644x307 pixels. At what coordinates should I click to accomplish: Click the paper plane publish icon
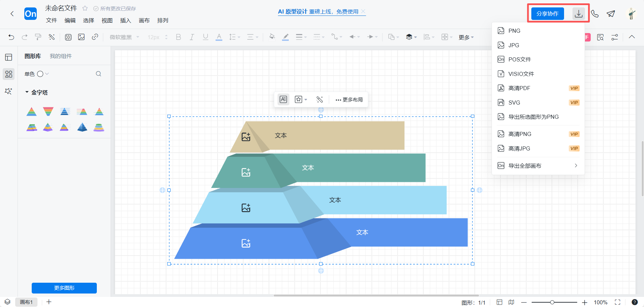click(x=611, y=14)
